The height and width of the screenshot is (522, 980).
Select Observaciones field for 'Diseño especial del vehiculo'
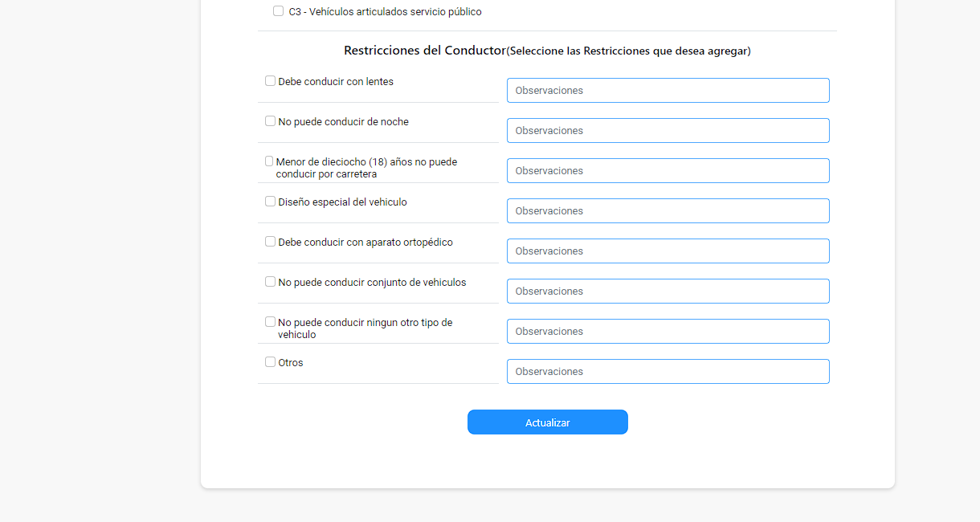pos(668,211)
